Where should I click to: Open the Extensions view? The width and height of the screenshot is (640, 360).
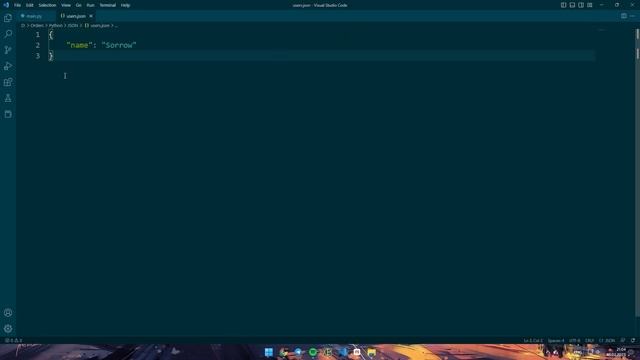point(8,82)
